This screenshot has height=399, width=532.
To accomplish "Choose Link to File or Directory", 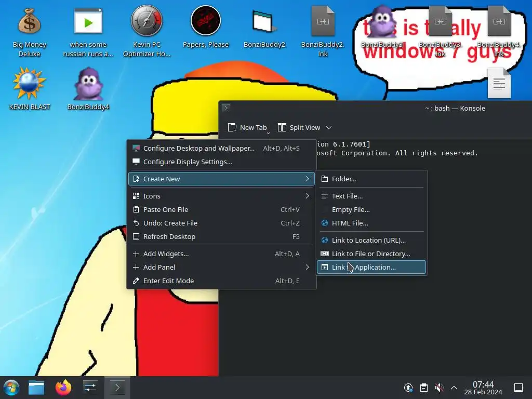I will tap(371, 254).
